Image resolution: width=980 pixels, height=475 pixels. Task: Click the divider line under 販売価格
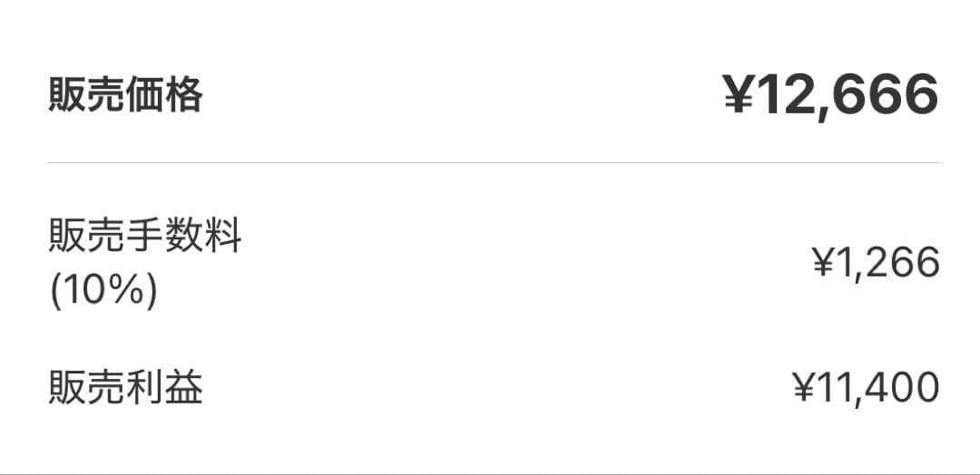(x=495, y=163)
